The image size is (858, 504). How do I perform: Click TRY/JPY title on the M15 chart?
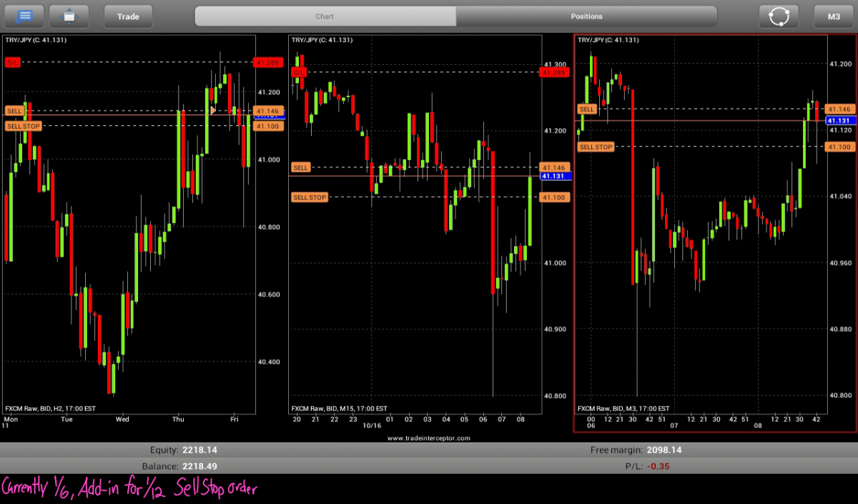(x=322, y=40)
